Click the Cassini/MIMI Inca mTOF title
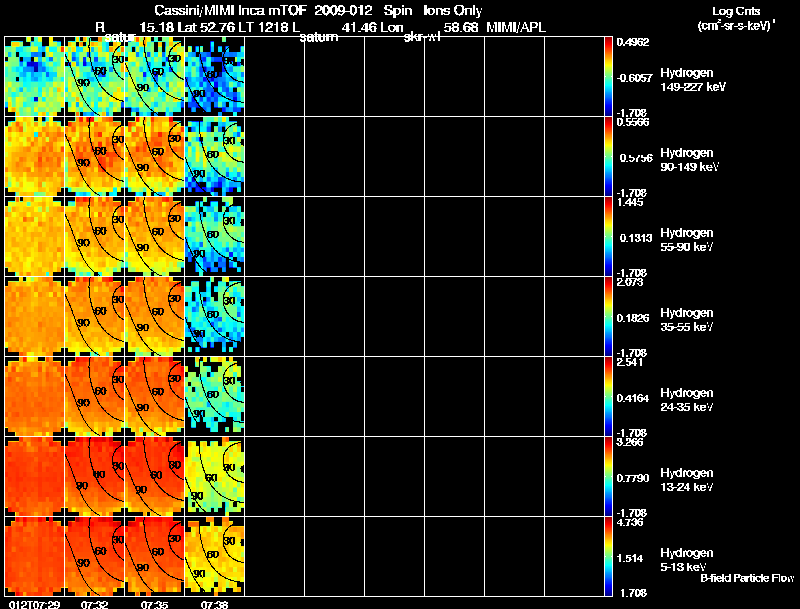 coord(231,11)
